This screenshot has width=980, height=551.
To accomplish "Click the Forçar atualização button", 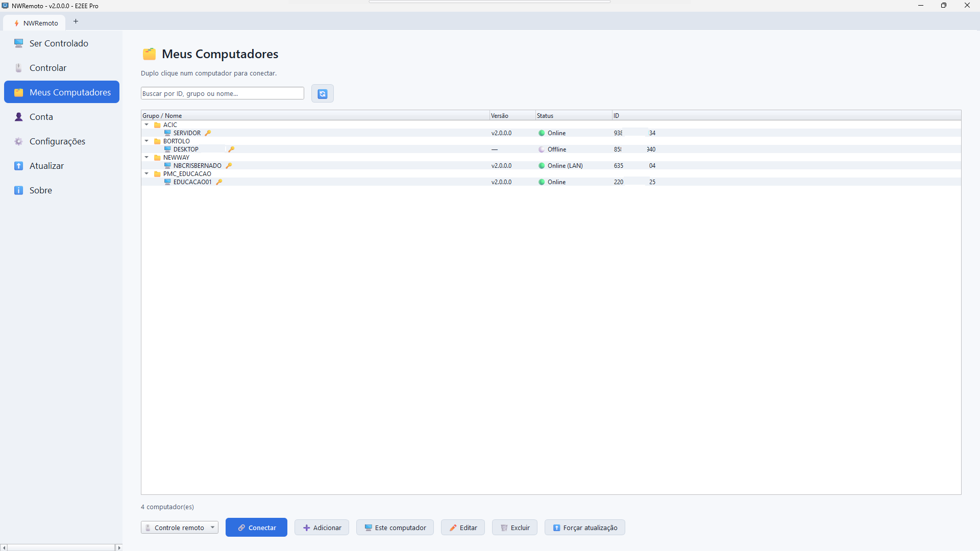I will [x=585, y=528].
